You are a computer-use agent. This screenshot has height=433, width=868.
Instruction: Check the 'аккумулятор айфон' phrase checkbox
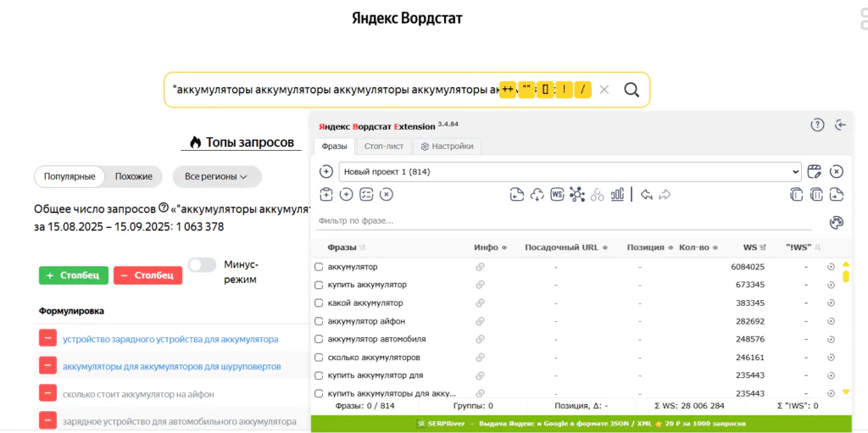click(x=319, y=321)
